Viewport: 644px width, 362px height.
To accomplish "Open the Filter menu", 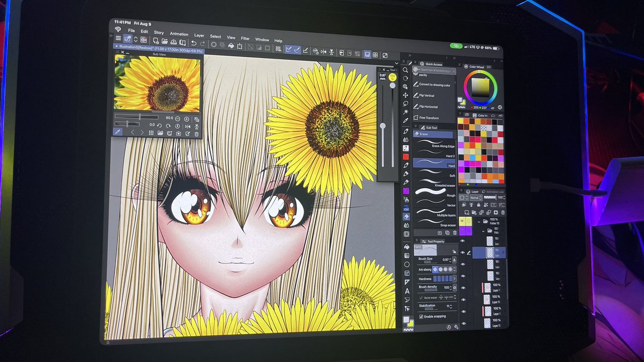I will [x=245, y=38].
